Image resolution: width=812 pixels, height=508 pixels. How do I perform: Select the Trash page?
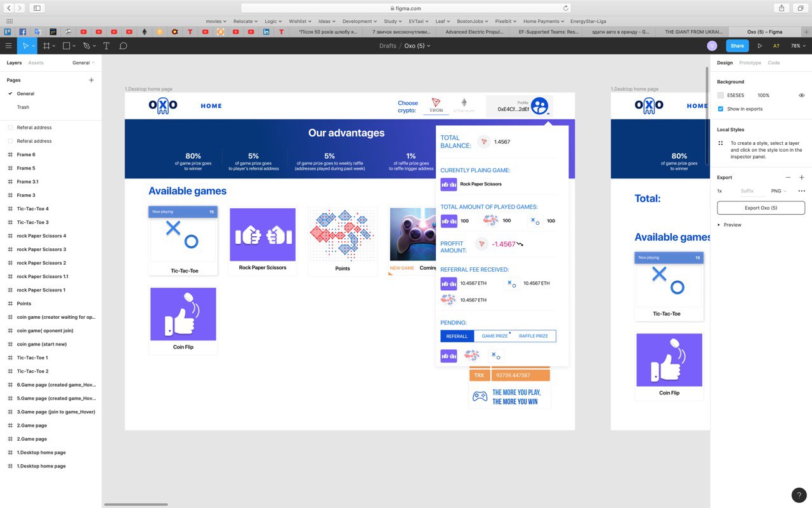click(23, 107)
